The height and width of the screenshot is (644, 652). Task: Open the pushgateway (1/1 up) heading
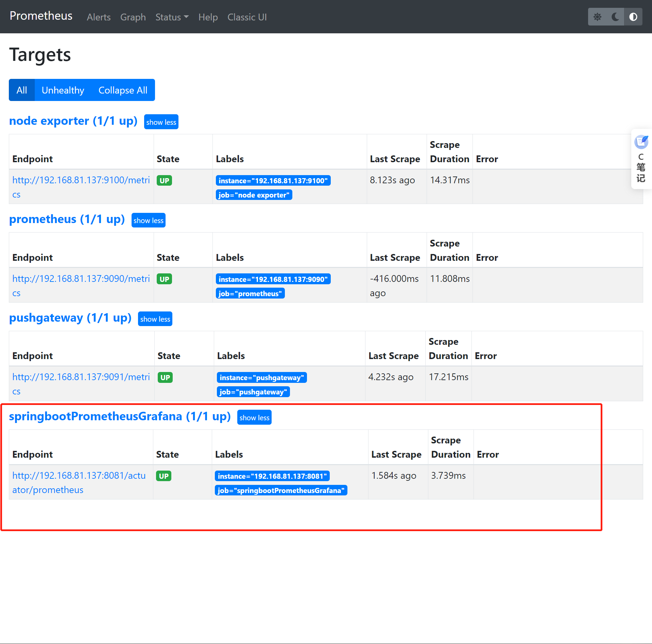[x=70, y=318]
